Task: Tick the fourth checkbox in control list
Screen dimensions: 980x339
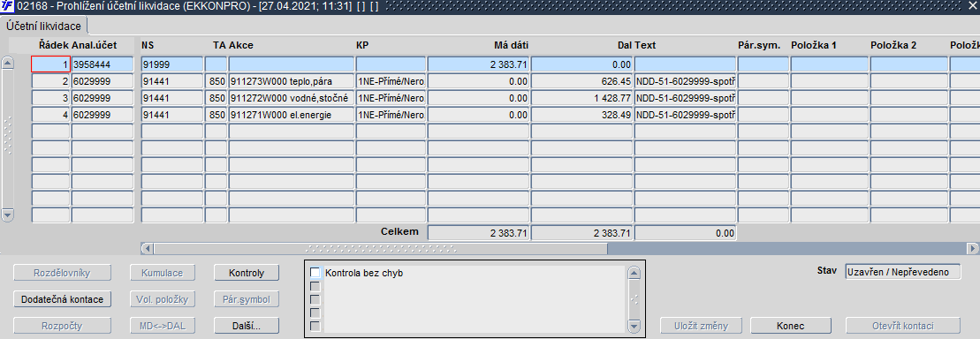Action: tap(315, 313)
